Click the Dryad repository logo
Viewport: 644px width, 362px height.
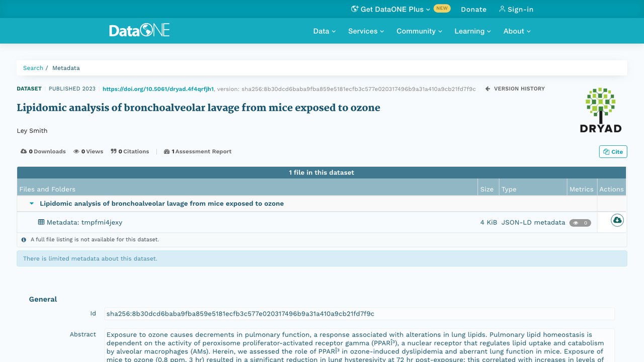[x=600, y=111]
